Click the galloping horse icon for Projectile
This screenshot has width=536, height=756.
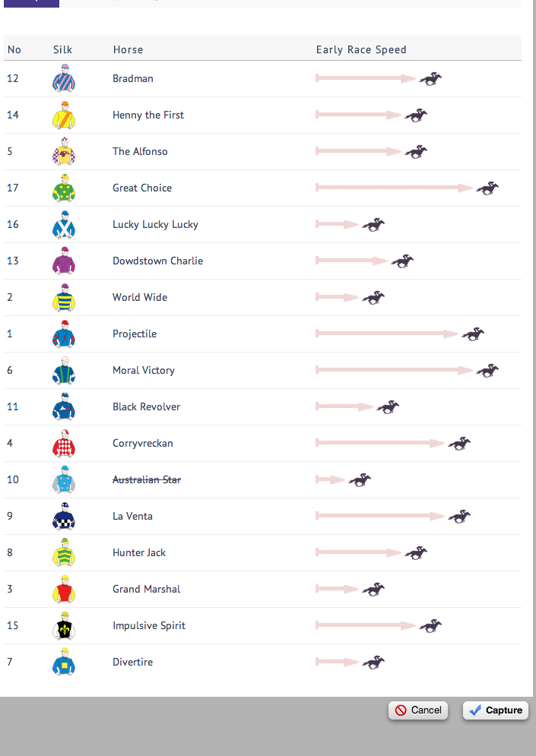point(473,334)
